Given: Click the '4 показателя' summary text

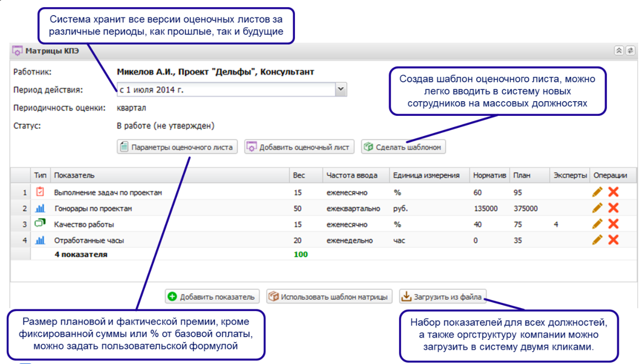Looking at the screenshot, I should [x=81, y=254].
